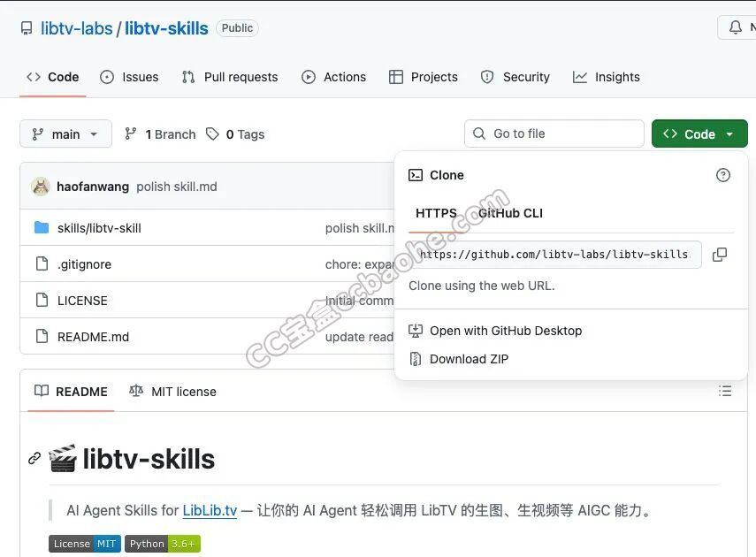The height and width of the screenshot is (557, 756).
Task: Select the MIT license tab
Action: coord(172,392)
